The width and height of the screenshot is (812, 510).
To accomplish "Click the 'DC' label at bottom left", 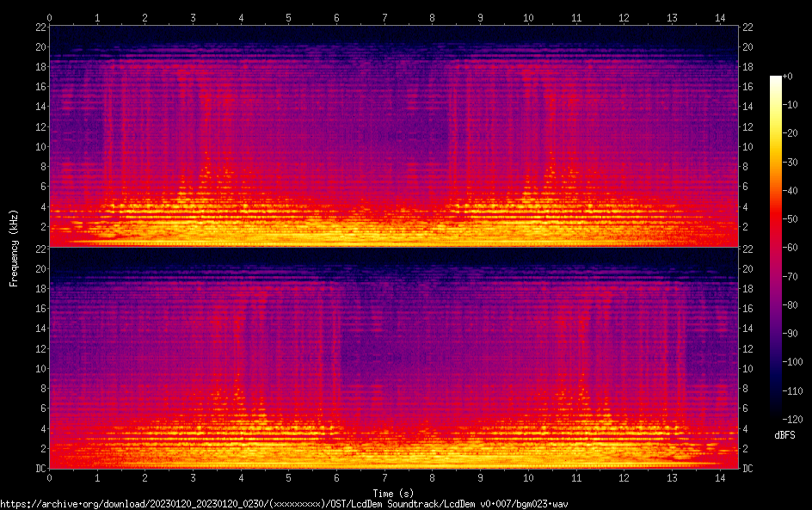I will tap(40, 468).
